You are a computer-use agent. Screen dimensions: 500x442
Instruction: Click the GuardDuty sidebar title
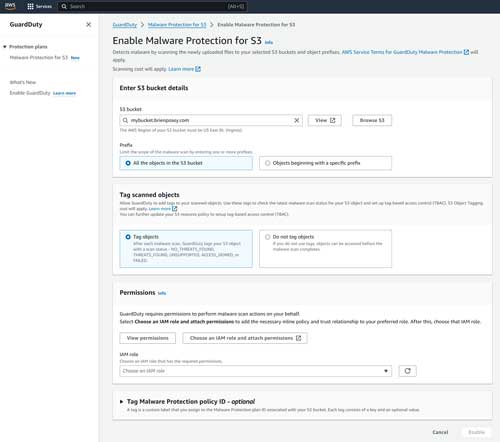(x=26, y=25)
